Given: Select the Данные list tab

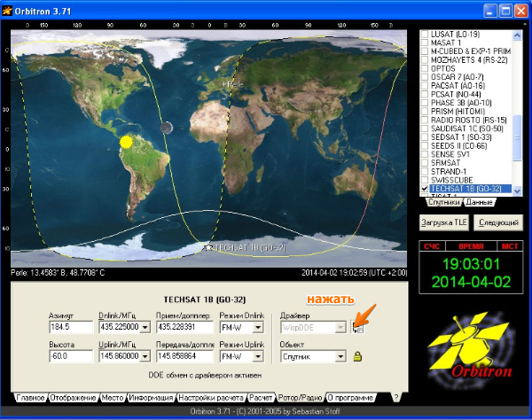Looking at the screenshot, I should click(x=479, y=202).
